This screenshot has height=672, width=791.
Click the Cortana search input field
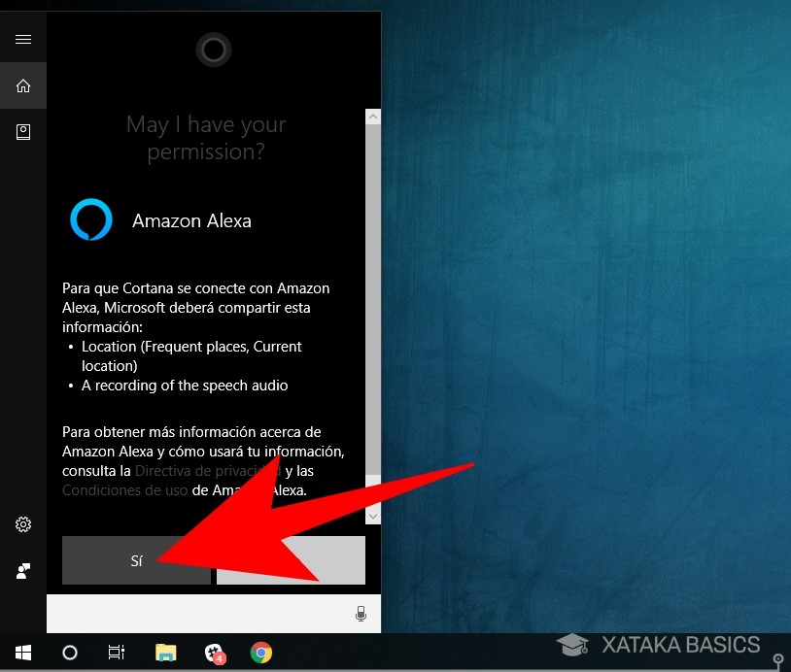click(x=214, y=614)
